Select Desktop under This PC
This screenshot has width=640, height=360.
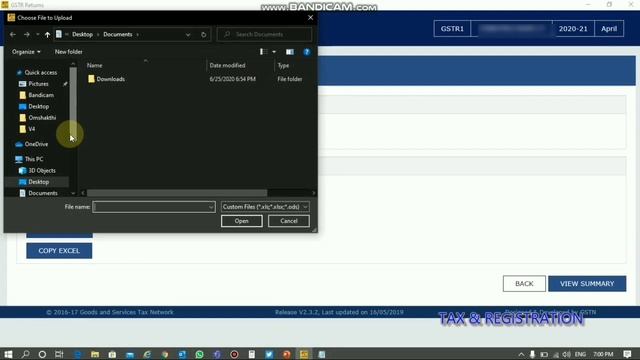click(x=38, y=182)
